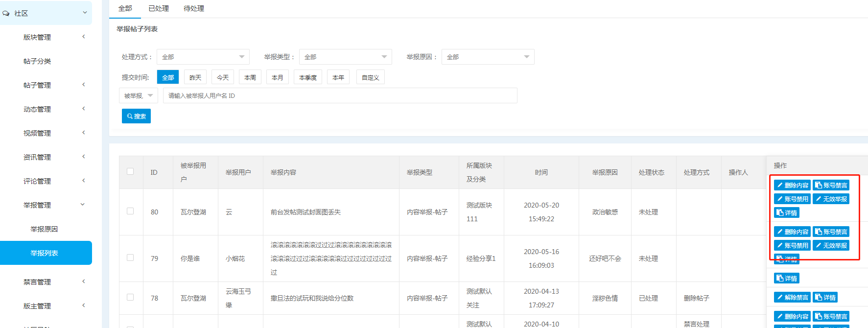Click the 社区 chat bubble icon

6,13
